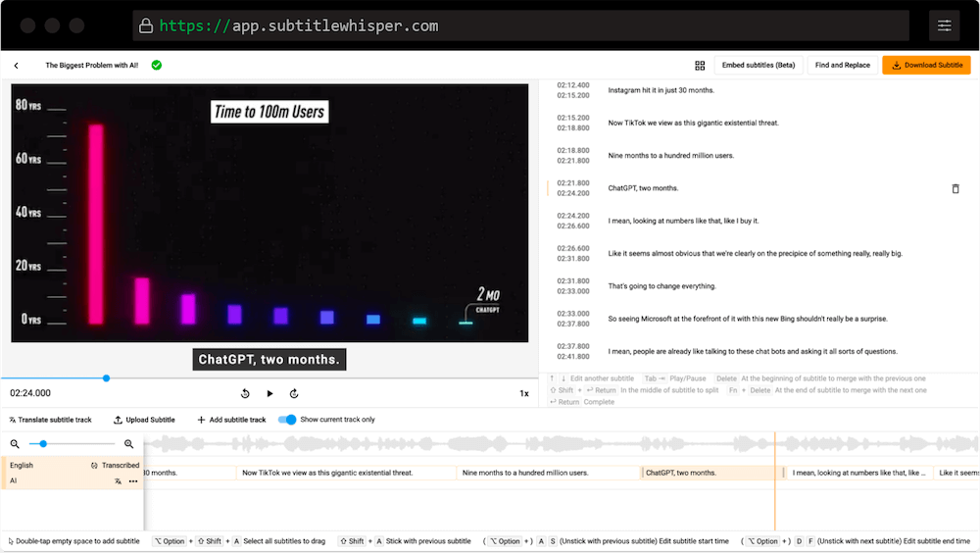
Task: Click Embed subtitles (Beta) button
Action: (x=759, y=65)
